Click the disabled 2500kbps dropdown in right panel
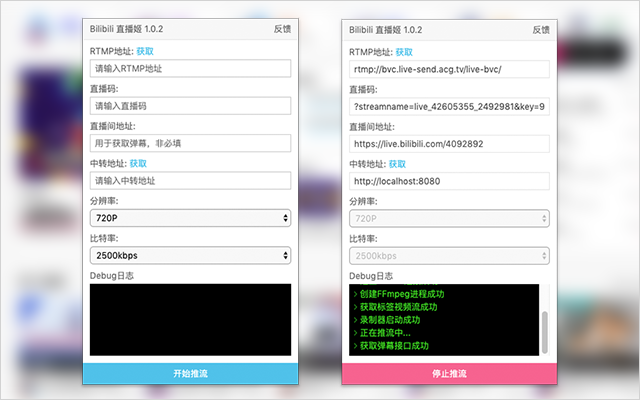The height and width of the screenshot is (400, 640). pyautogui.click(x=449, y=256)
